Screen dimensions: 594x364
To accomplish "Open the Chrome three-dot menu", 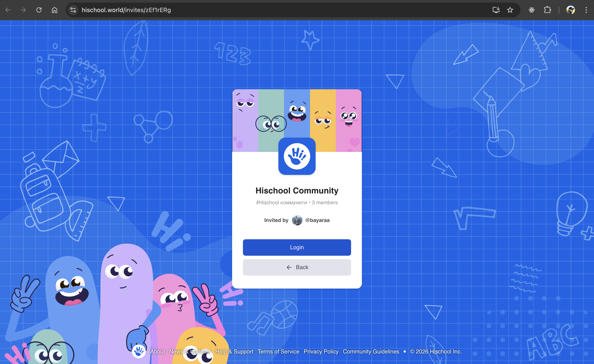I will (586, 10).
